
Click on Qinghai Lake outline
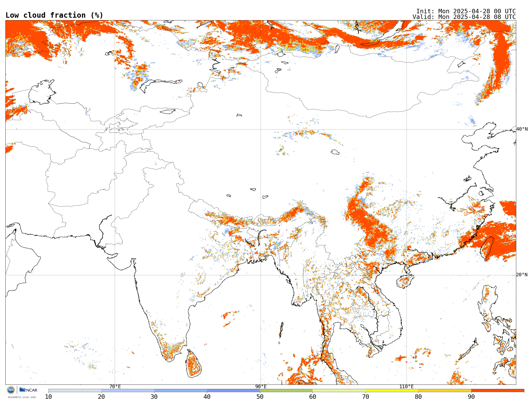(335, 152)
